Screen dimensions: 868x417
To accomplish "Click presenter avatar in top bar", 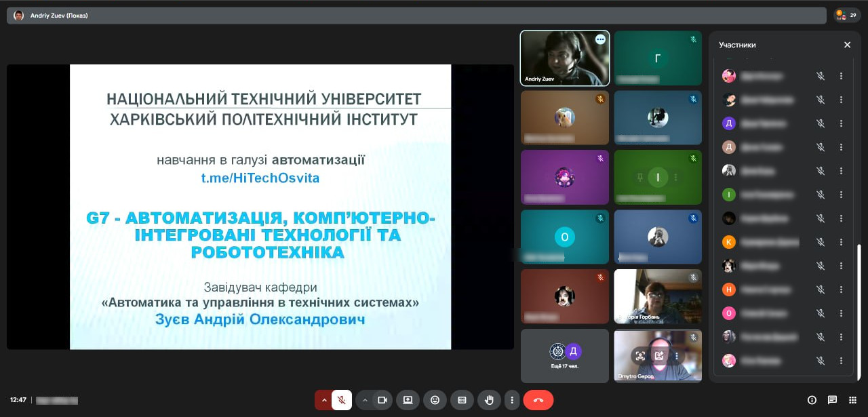I will (x=19, y=15).
